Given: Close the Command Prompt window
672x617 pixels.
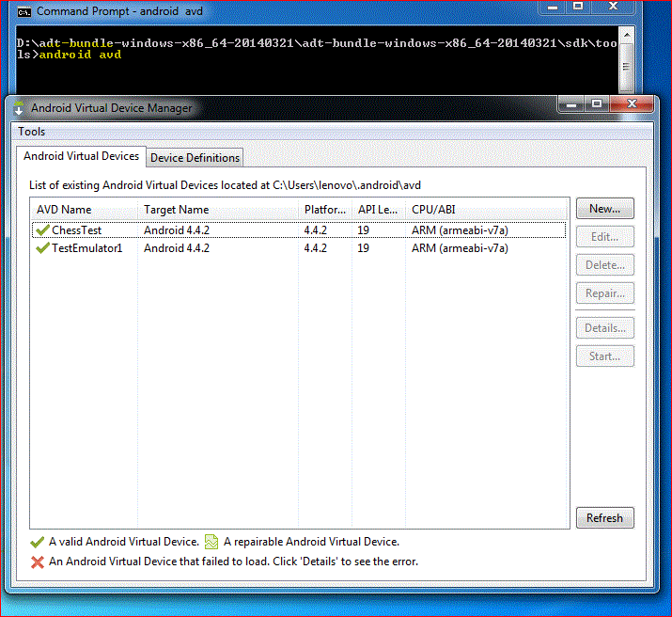Looking at the screenshot, I should coord(613,7).
